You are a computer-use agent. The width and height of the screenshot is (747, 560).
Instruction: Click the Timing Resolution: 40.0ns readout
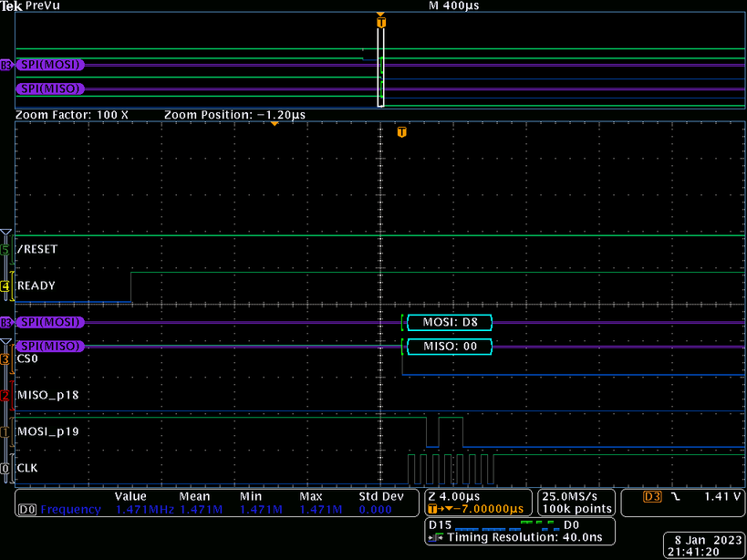525,537
